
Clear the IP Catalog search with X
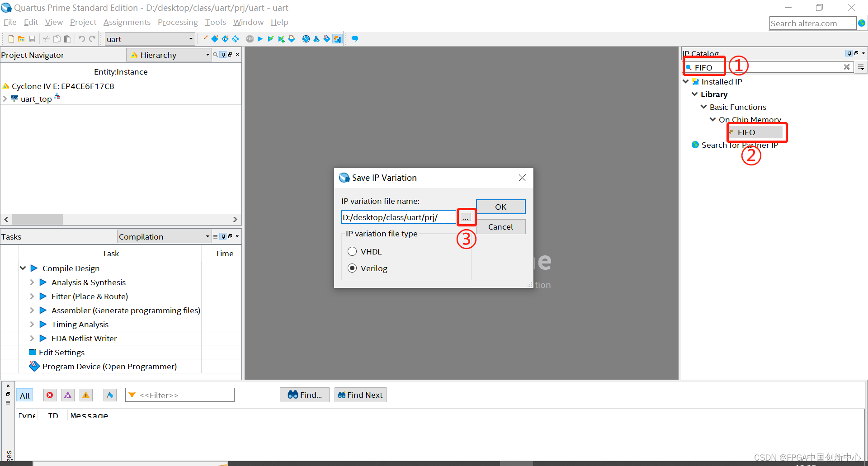tap(847, 67)
